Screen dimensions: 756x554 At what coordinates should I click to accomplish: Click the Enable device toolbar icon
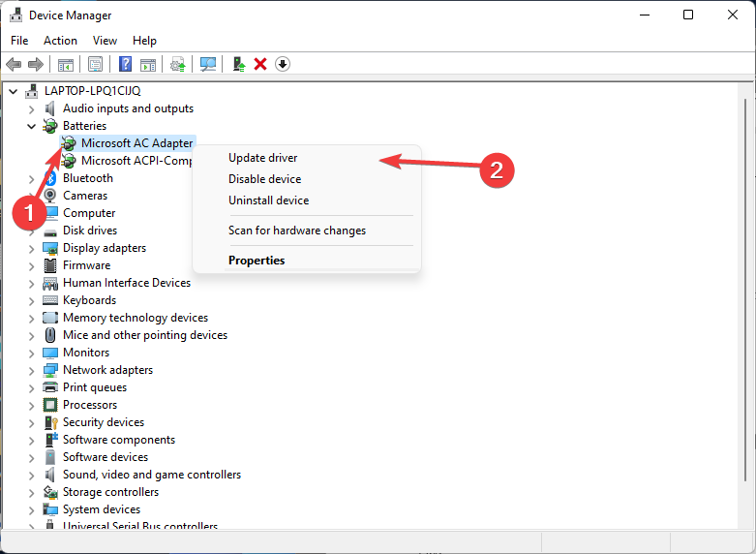(x=239, y=64)
